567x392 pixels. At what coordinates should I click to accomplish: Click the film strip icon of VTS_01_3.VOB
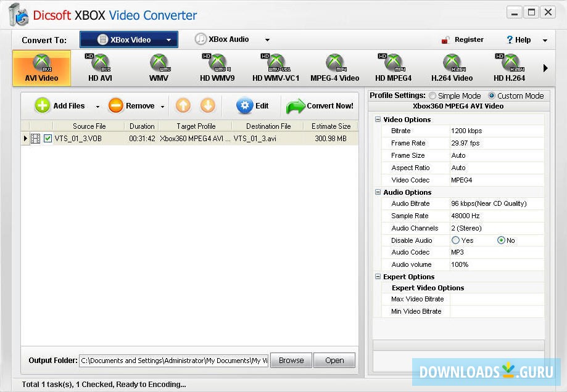(x=35, y=139)
